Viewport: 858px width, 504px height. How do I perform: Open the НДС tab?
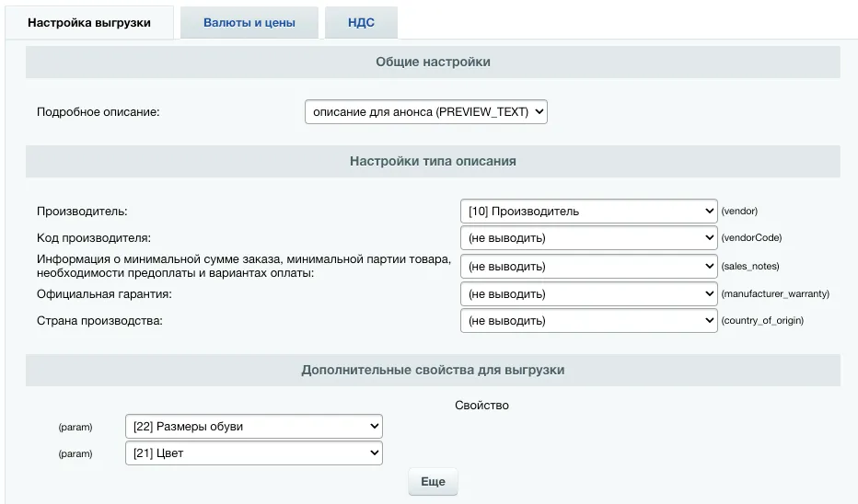coord(361,22)
